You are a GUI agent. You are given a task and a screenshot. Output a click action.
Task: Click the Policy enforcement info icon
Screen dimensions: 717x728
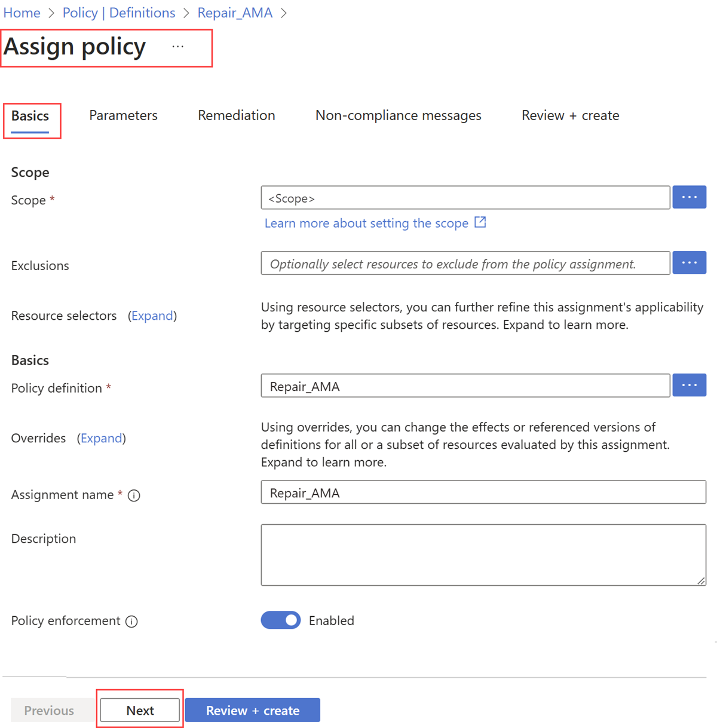click(131, 622)
